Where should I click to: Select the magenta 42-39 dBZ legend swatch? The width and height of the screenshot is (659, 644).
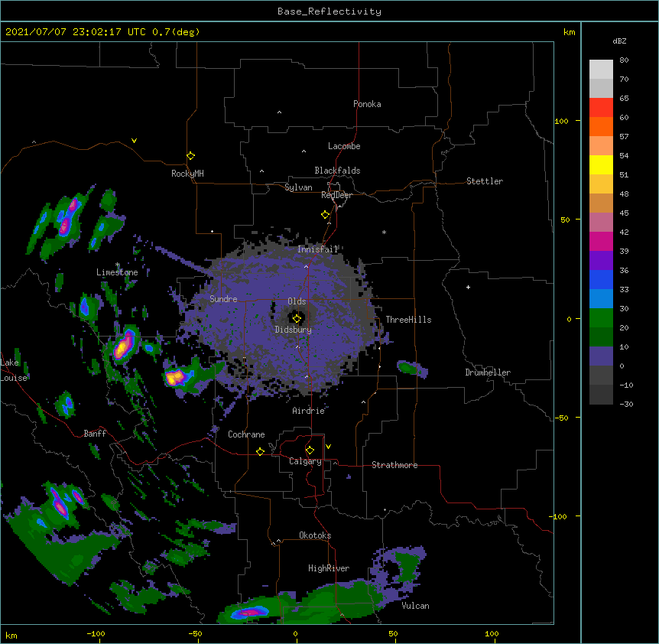point(601,241)
